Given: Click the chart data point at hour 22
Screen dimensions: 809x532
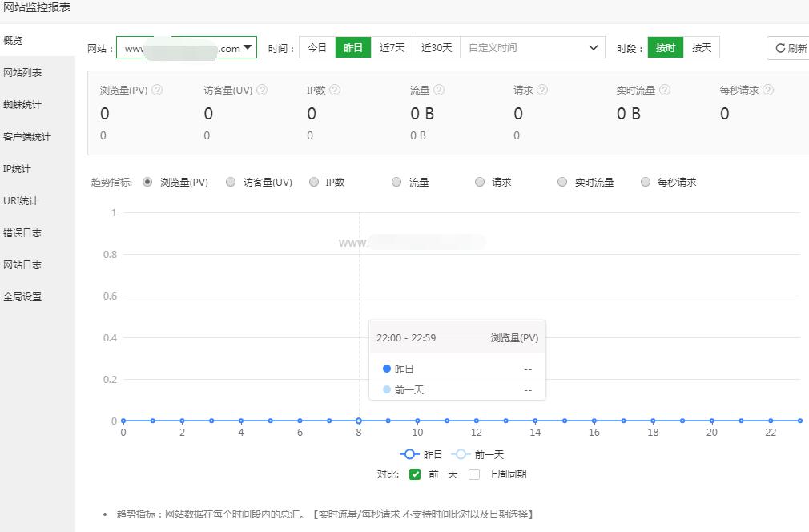Looking at the screenshot, I should point(771,421).
